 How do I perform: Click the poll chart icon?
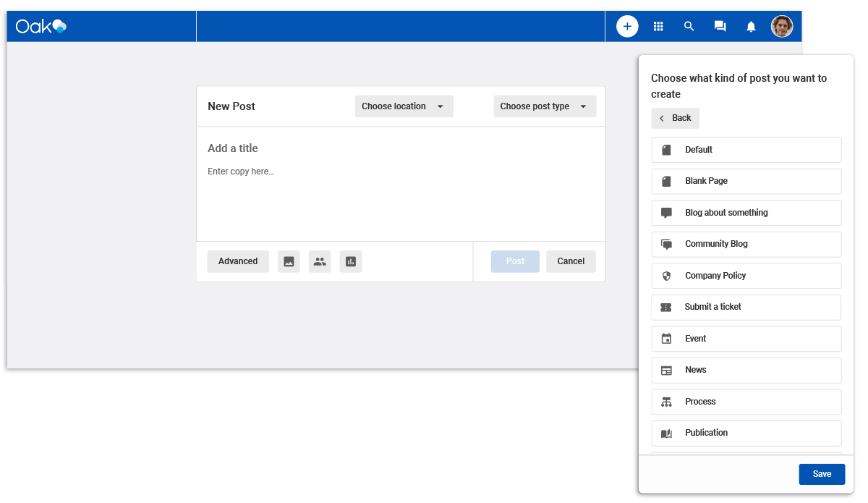tap(351, 261)
